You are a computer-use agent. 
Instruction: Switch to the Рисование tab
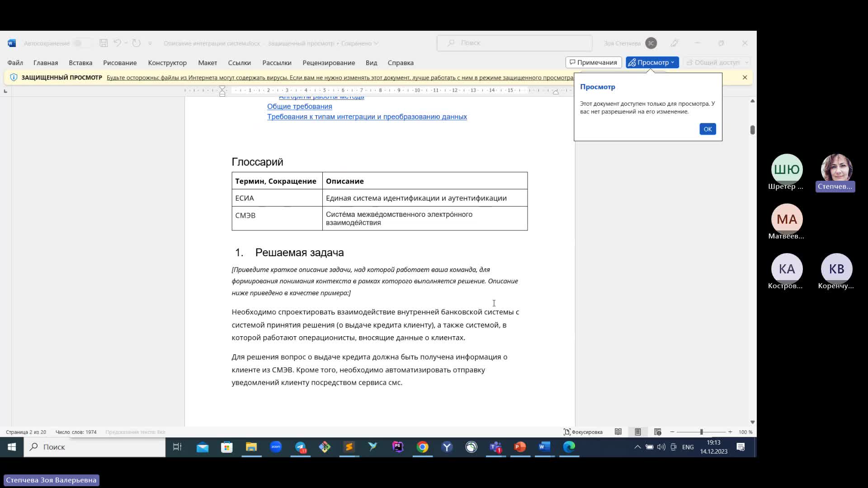coord(120,63)
